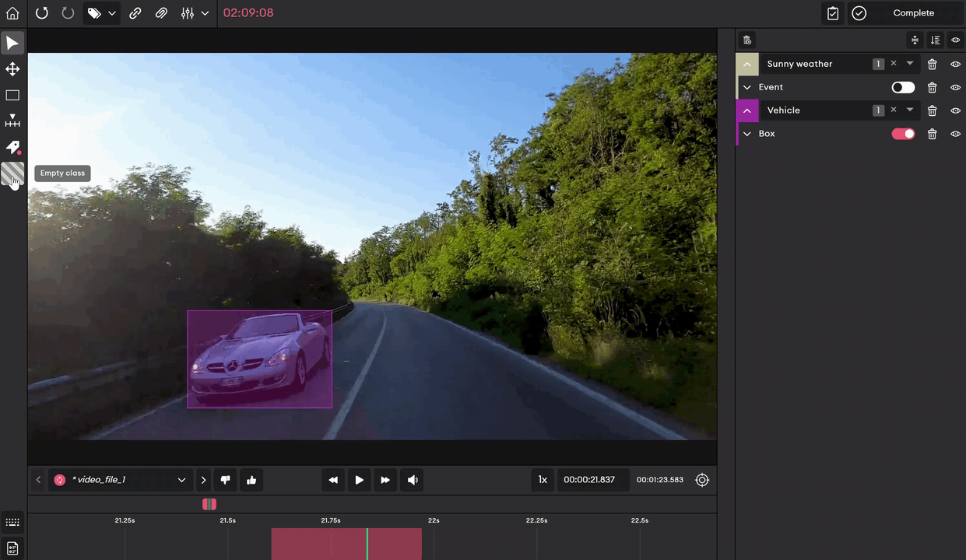
Task: Go to the previous file arrow
Action: point(39,480)
